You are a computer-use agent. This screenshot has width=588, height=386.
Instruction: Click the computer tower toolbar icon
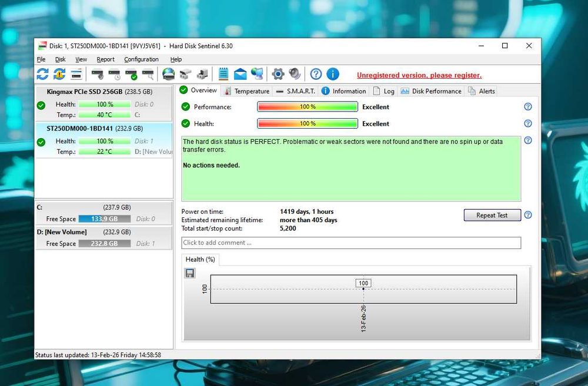pyautogui.click(x=202, y=74)
